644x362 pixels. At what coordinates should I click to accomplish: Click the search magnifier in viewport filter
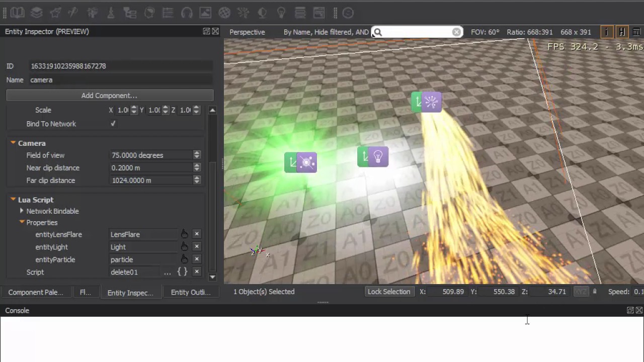point(377,32)
